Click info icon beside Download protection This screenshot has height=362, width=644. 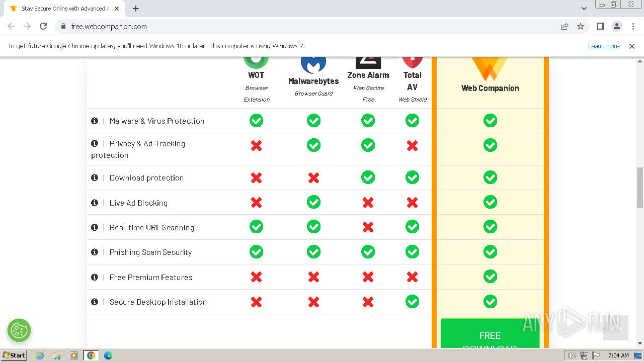(x=95, y=177)
